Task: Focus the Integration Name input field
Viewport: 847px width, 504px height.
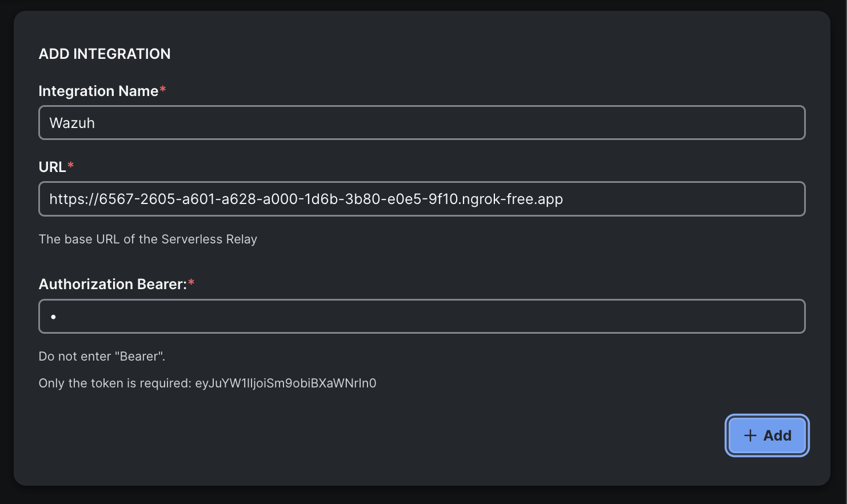Action: (x=422, y=123)
